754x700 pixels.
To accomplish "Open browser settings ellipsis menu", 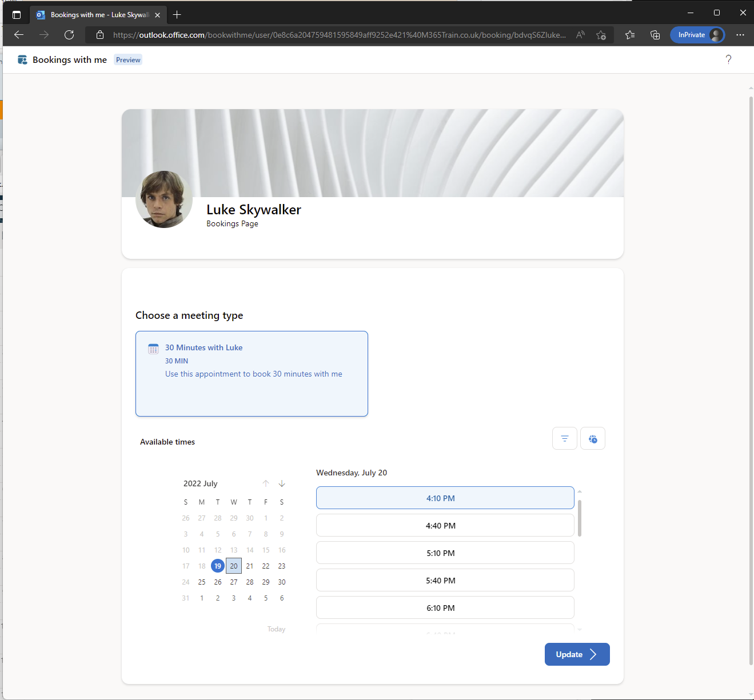I will (740, 35).
